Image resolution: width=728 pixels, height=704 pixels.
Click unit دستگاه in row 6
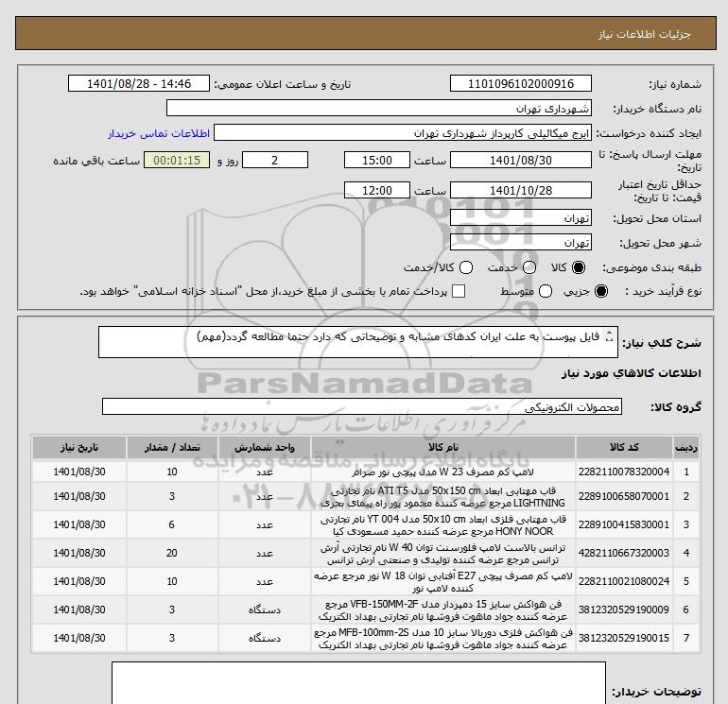(265, 610)
